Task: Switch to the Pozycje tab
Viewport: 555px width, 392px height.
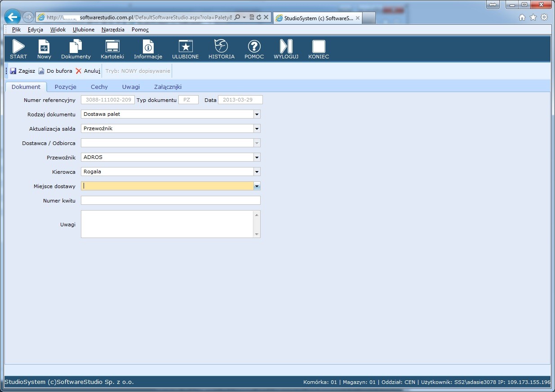Action: pyautogui.click(x=66, y=87)
